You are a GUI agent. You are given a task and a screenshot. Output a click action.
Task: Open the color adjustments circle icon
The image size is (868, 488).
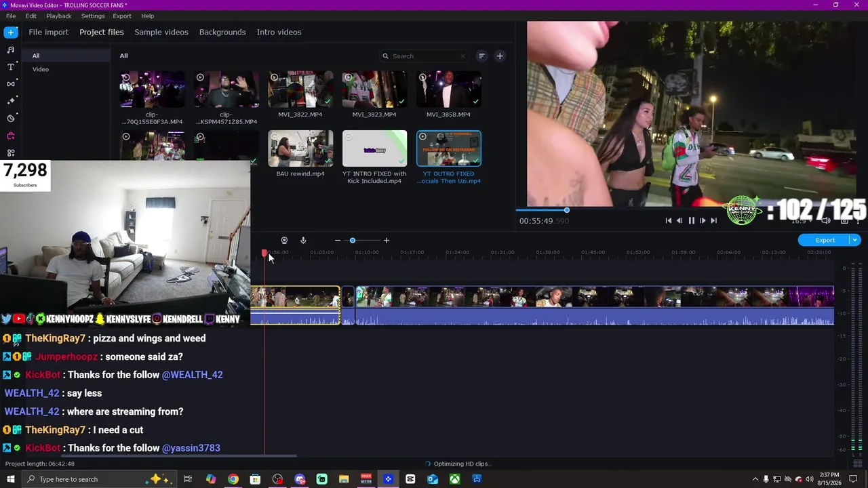[11, 118]
